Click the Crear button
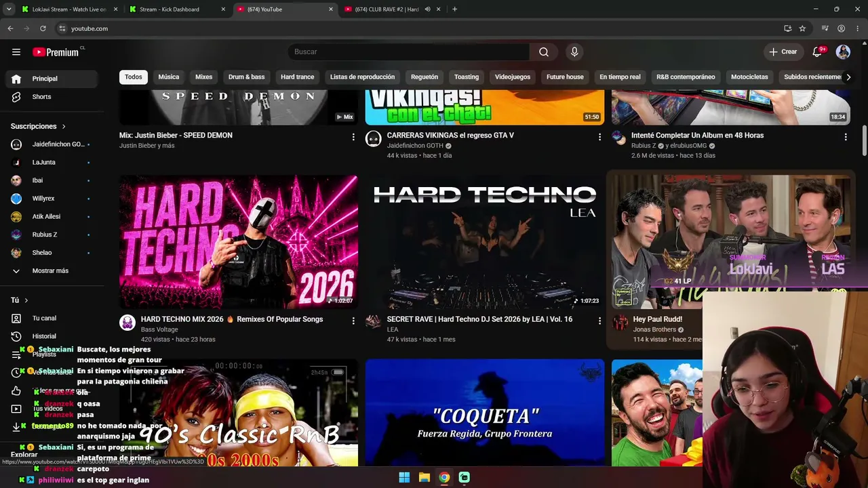Viewport: 868px width, 488px height. [x=783, y=52]
